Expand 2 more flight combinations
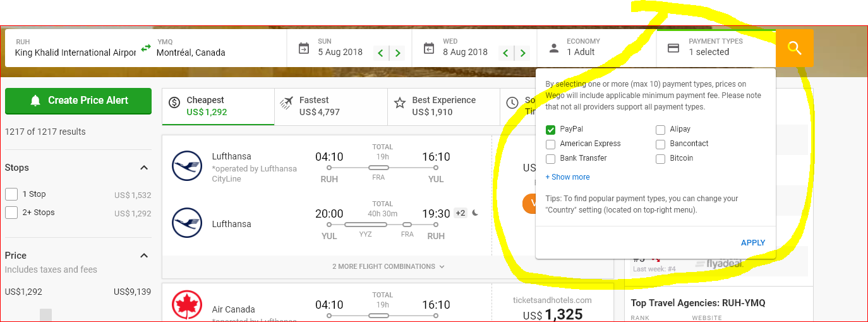The width and height of the screenshot is (868, 322). (389, 266)
